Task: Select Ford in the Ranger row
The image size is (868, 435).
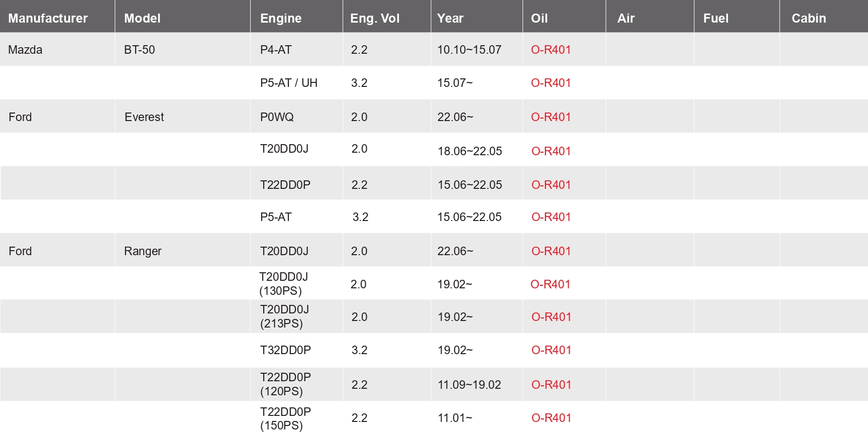Action: [20, 251]
